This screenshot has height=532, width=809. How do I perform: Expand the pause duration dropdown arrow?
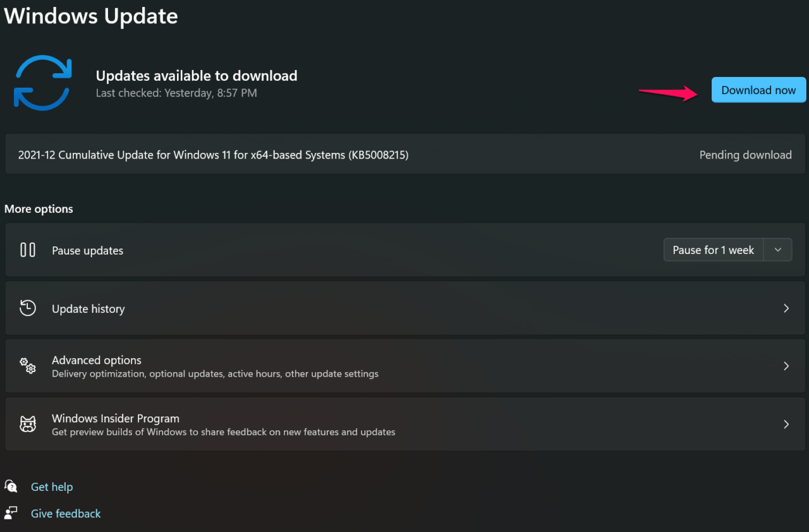coord(778,250)
